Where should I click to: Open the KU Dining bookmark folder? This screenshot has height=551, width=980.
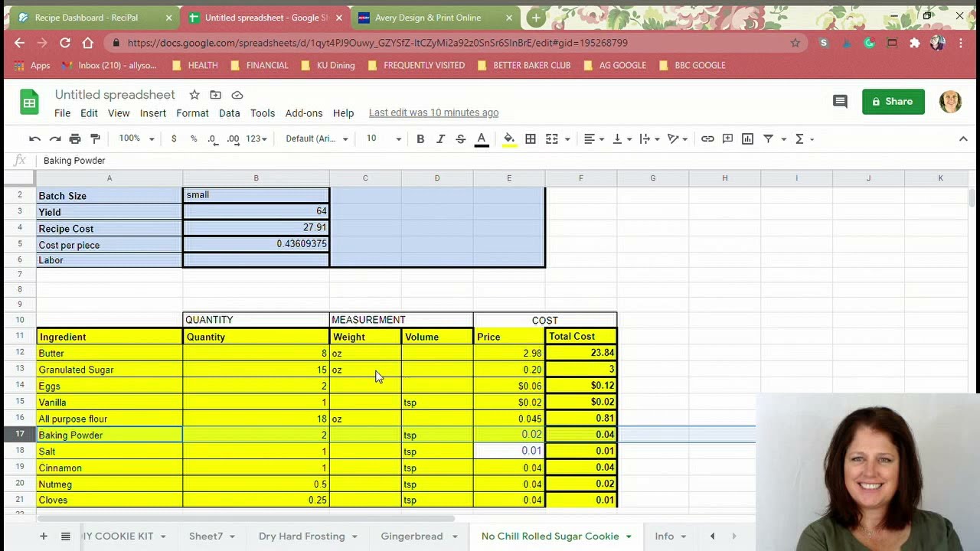coord(328,65)
